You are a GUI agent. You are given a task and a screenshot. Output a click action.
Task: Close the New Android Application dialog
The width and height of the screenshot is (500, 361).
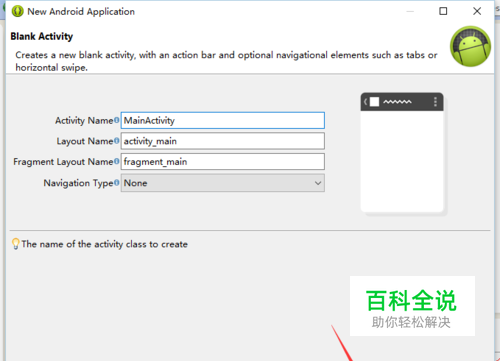[477, 11]
